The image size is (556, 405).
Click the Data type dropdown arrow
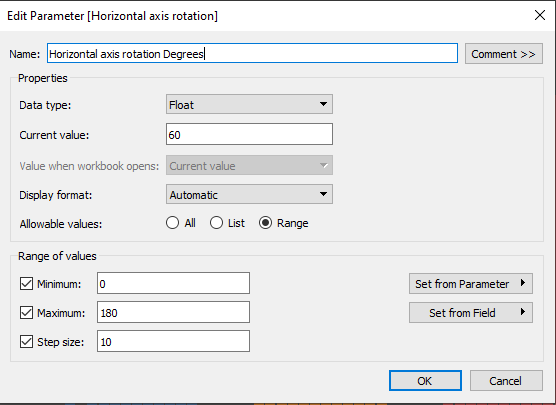(323, 104)
